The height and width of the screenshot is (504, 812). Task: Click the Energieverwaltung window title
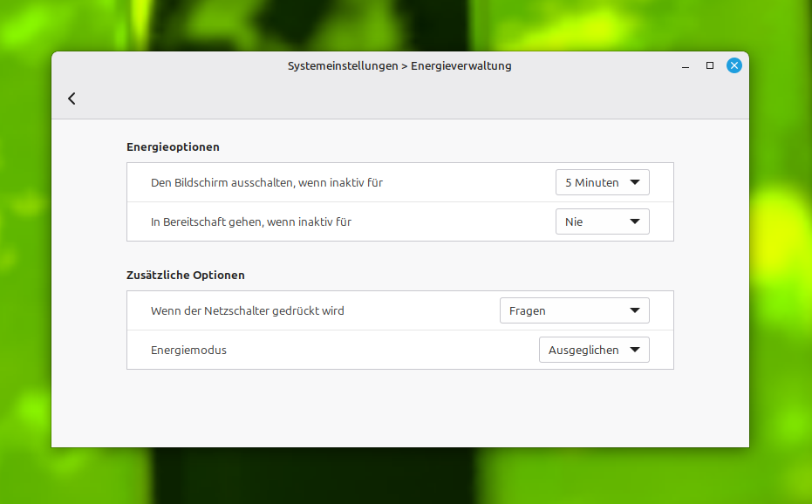(400, 65)
